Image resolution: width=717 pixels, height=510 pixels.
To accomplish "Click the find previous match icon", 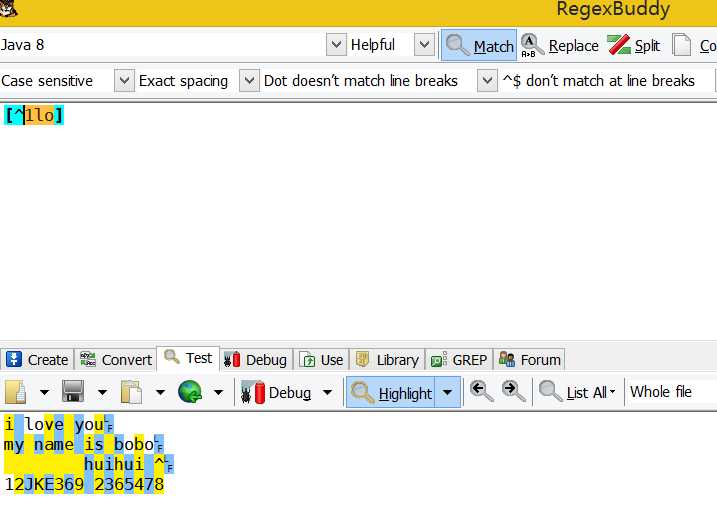I will click(x=482, y=392).
